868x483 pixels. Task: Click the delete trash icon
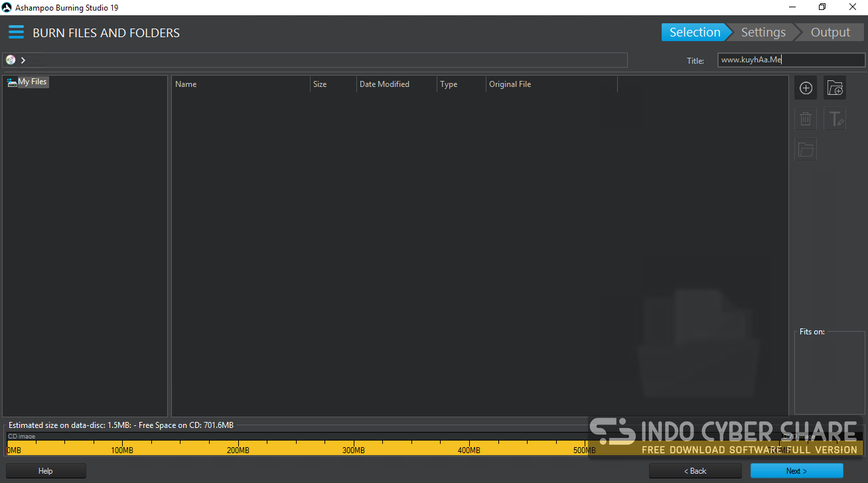pyautogui.click(x=806, y=119)
